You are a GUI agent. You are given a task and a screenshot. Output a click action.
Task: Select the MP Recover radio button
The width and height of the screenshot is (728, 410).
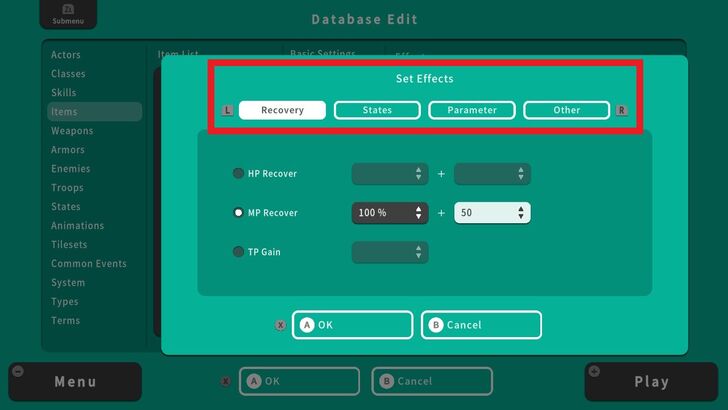click(x=238, y=213)
